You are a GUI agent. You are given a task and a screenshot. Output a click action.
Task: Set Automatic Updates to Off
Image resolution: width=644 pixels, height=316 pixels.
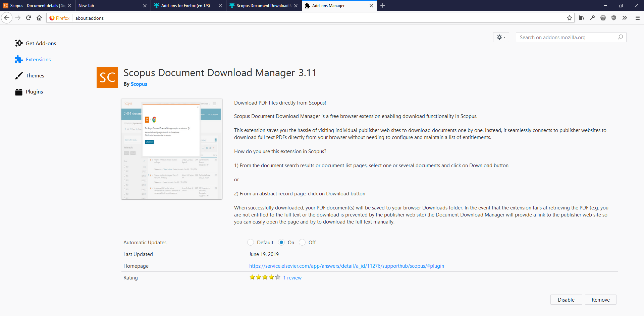(x=302, y=242)
